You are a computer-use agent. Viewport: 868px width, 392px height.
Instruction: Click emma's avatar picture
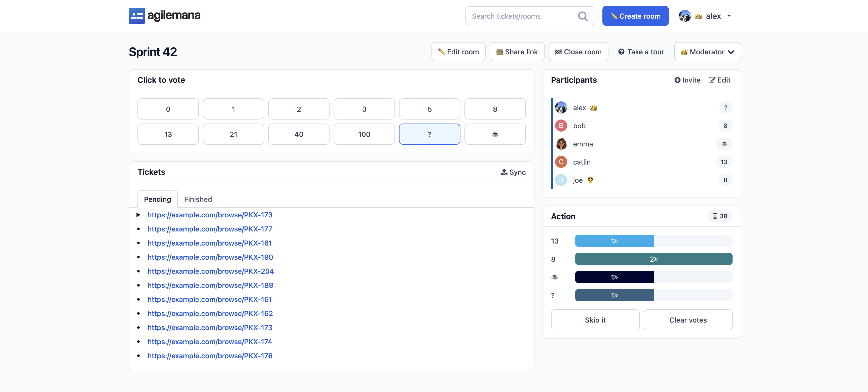pyautogui.click(x=561, y=144)
